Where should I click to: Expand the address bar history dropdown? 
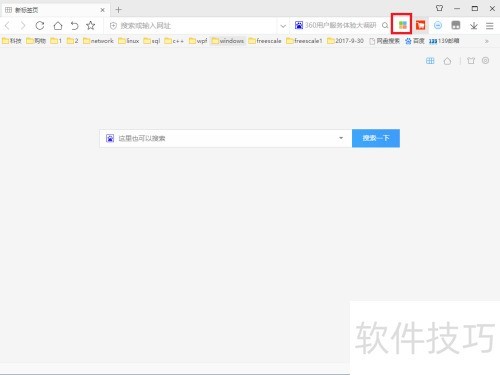point(283,26)
